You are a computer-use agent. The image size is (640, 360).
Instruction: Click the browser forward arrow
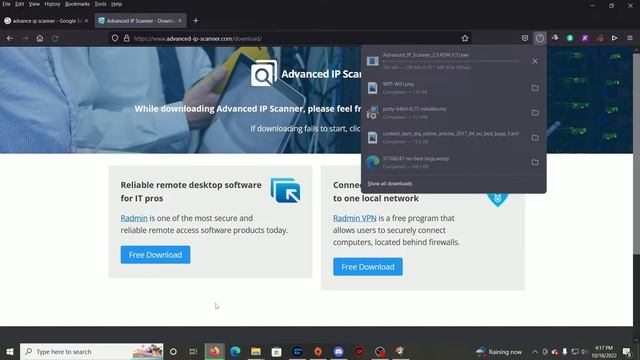click(x=25, y=38)
